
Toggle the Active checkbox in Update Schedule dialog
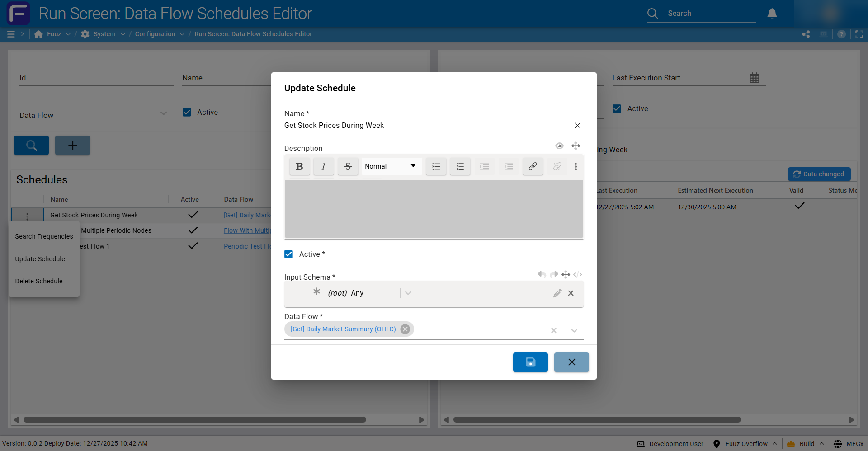pos(289,254)
